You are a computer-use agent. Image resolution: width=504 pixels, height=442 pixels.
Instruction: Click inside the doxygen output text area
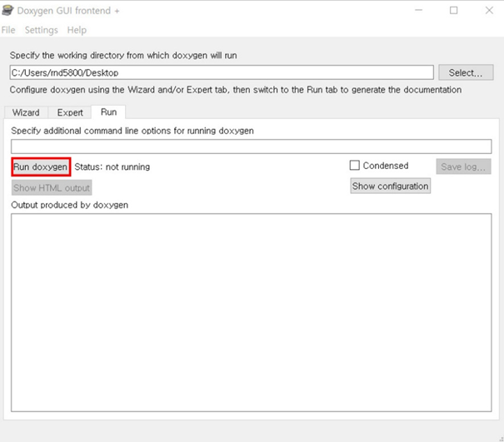[251, 312]
